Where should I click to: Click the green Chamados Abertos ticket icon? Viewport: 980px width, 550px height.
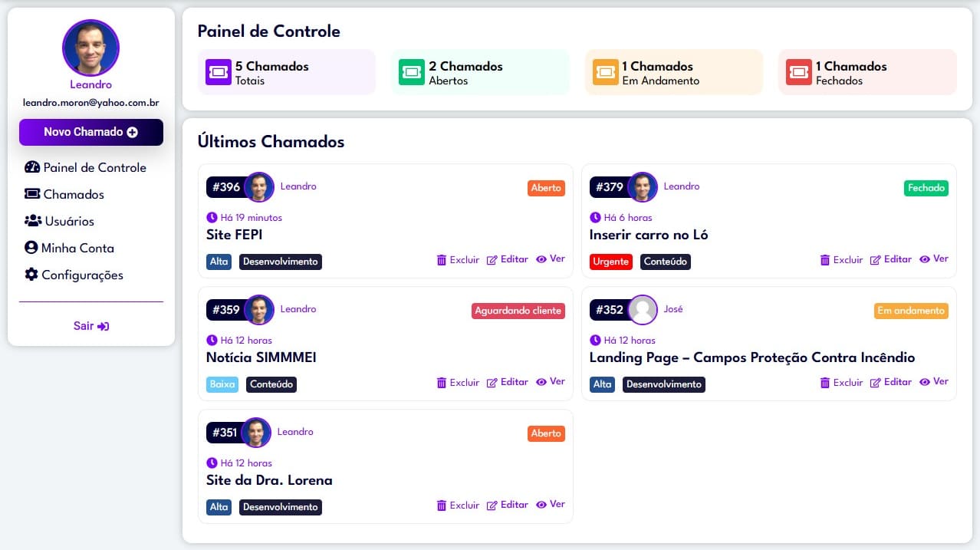[412, 72]
